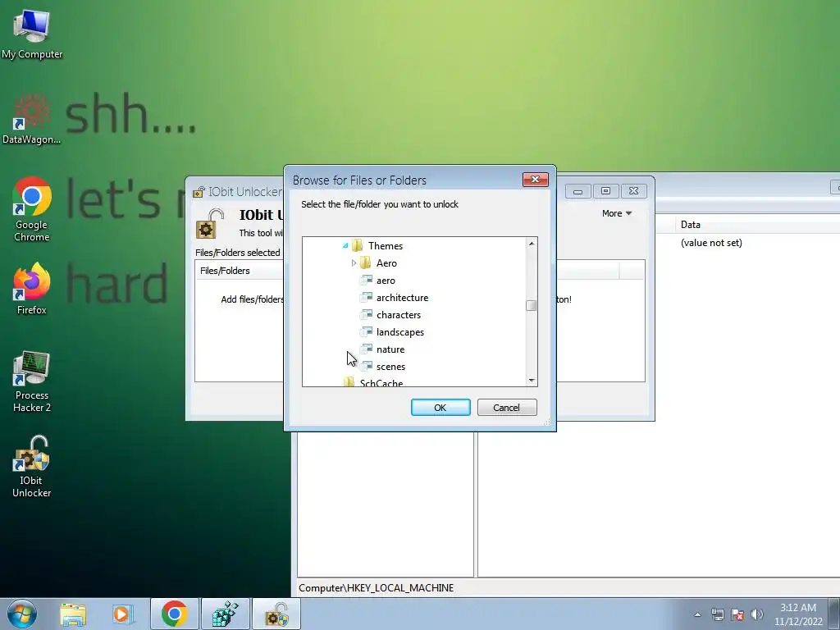Launch Google Chrome from the desktop
The image size is (840, 630).
point(32,209)
